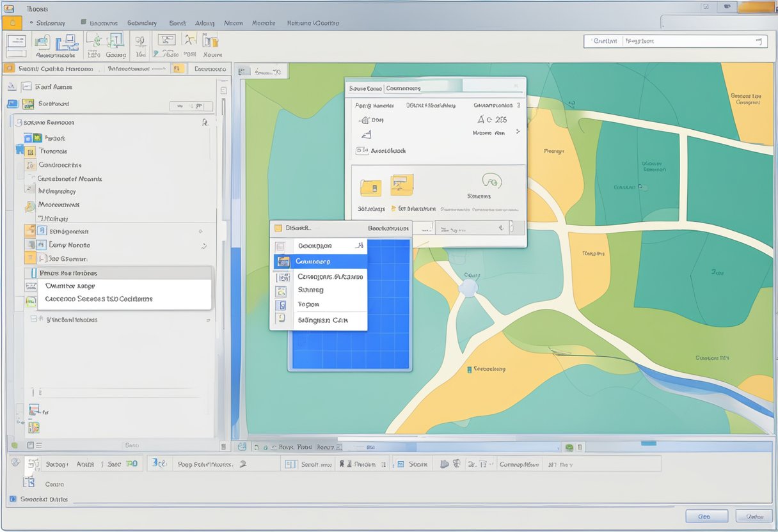This screenshot has width=778, height=532.
Task: Expand the arrow on the Eøny Nerate row
Action: (x=204, y=246)
